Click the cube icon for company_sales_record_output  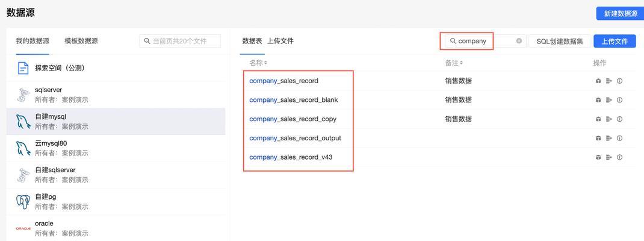(x=598, y=138)
